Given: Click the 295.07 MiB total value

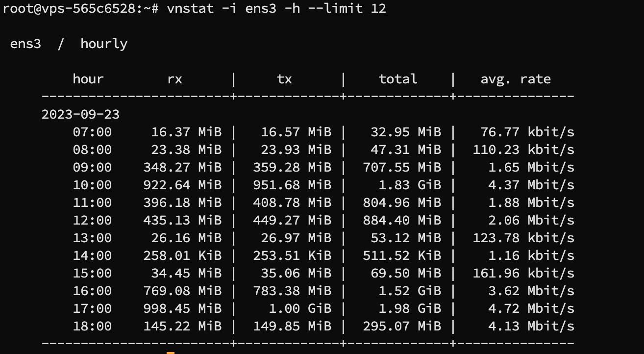Looking at the screenshot, I should tap(402, 326).
